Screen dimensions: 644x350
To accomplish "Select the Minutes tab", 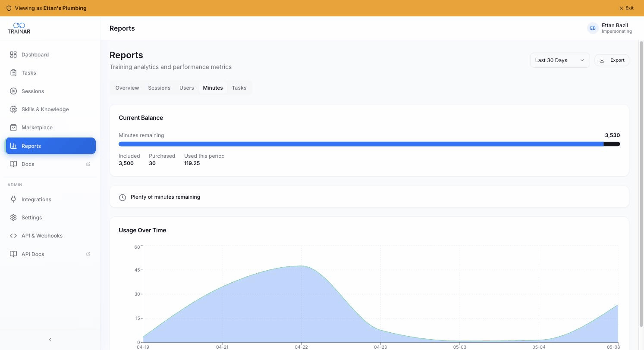I will [213, 88].
